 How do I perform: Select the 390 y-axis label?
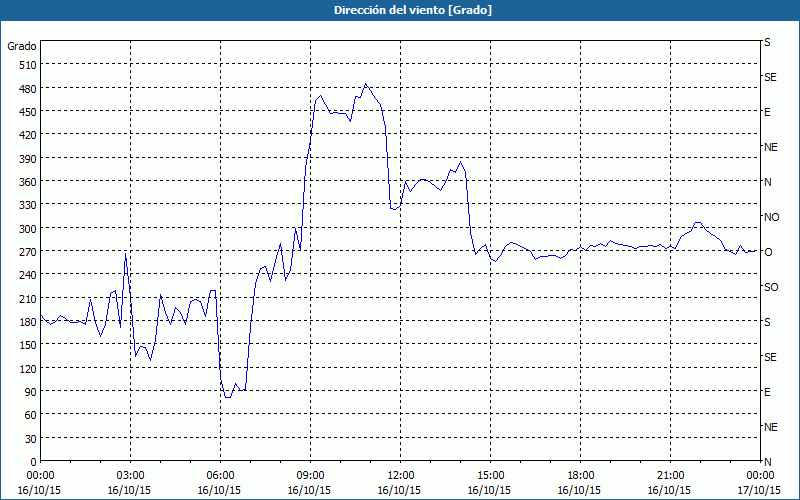pos(28,159)
